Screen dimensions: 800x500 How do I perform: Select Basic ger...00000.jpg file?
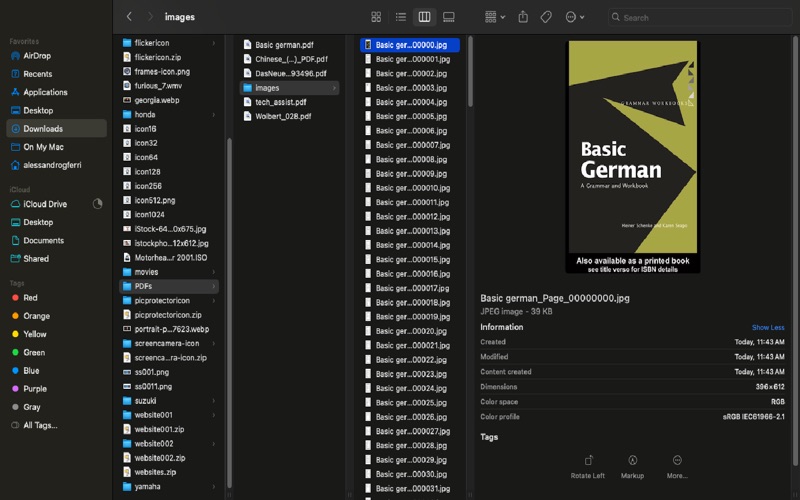(x=410, y=45)
